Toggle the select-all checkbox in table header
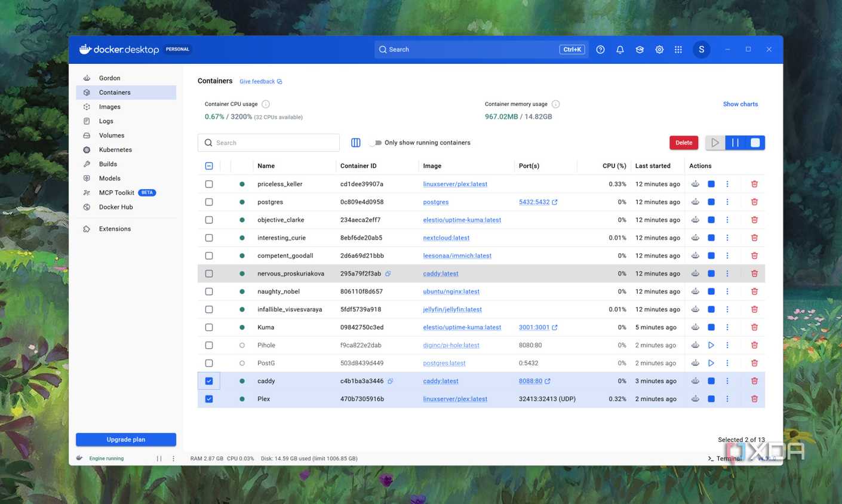This screenshot has width=842, height=504. [209, 166]
